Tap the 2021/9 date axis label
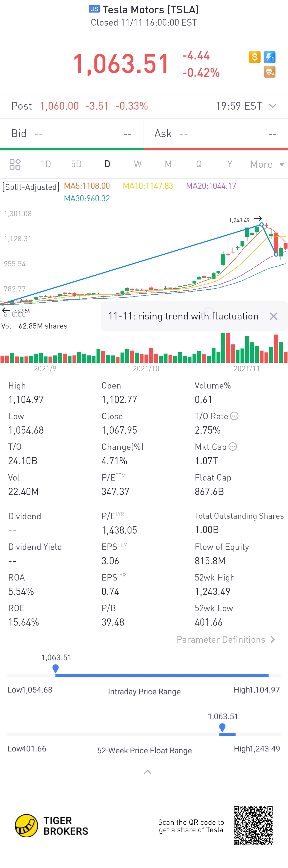Screen dimensions: 288x868 click(45, 369)
